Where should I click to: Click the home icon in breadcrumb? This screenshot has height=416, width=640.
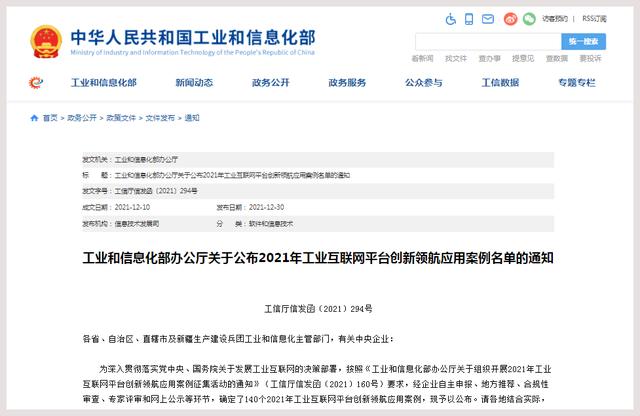pos(34,118)
